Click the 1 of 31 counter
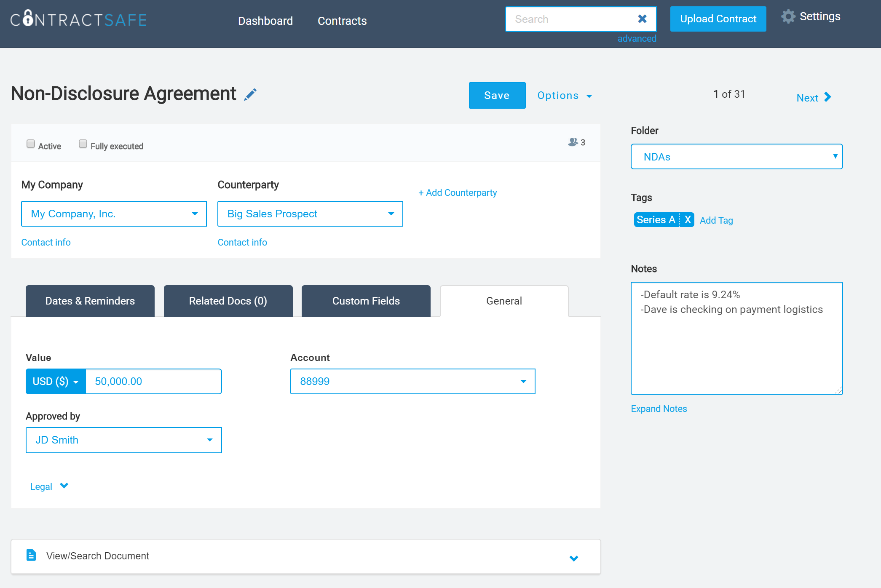The width and height of the screenshot is (881, 588). coord(729,94)
